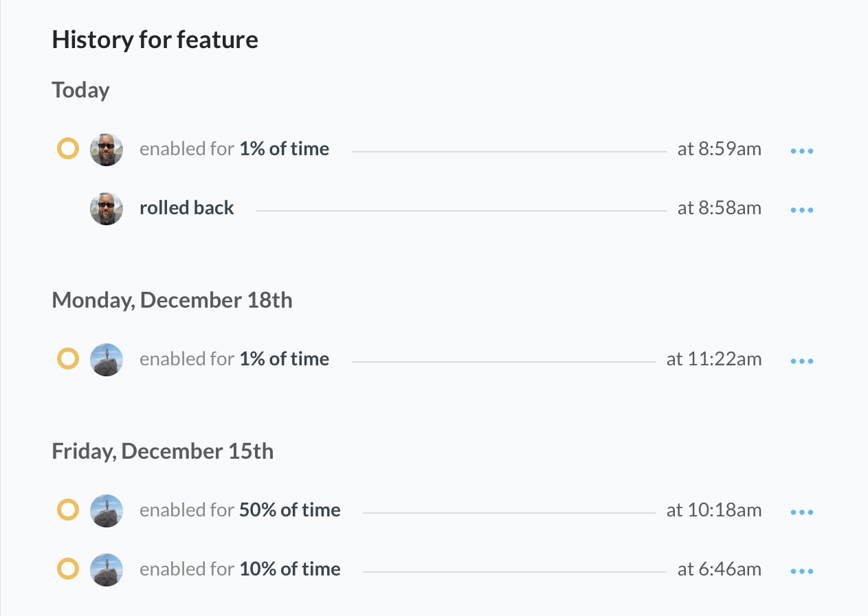The image size is (868, 616).
Task: Click the 'at 8:59am' timestamp
Action: (x=719, y=148)
